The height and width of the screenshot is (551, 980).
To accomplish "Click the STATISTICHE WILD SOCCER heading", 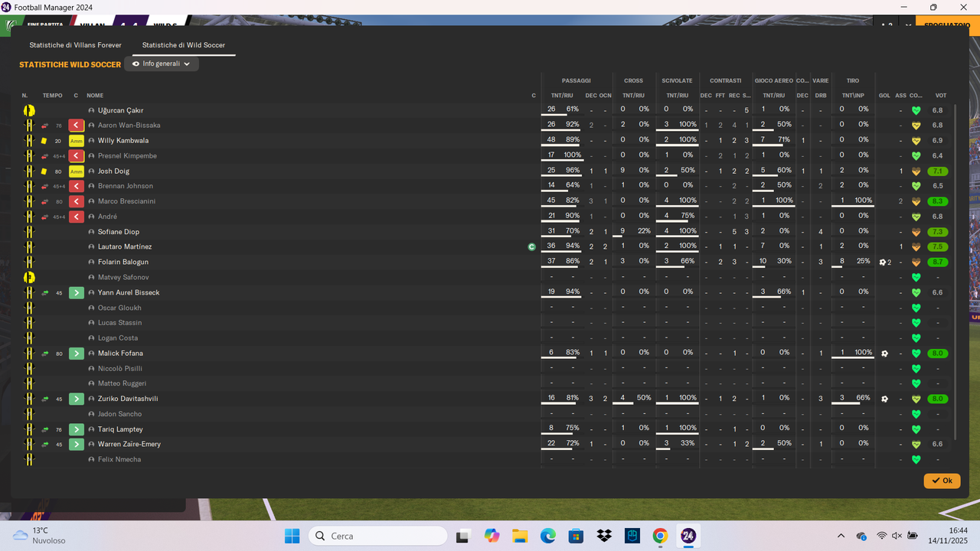I will 70,65.
